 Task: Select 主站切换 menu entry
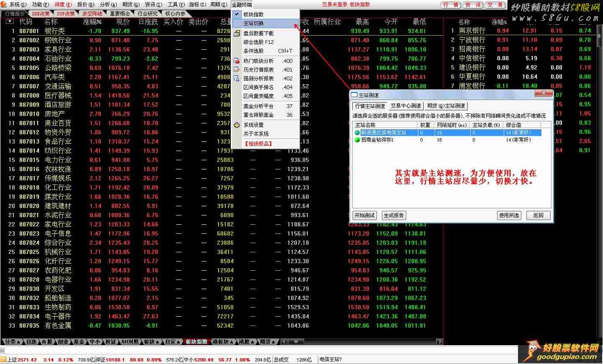[x=265, y=23]
